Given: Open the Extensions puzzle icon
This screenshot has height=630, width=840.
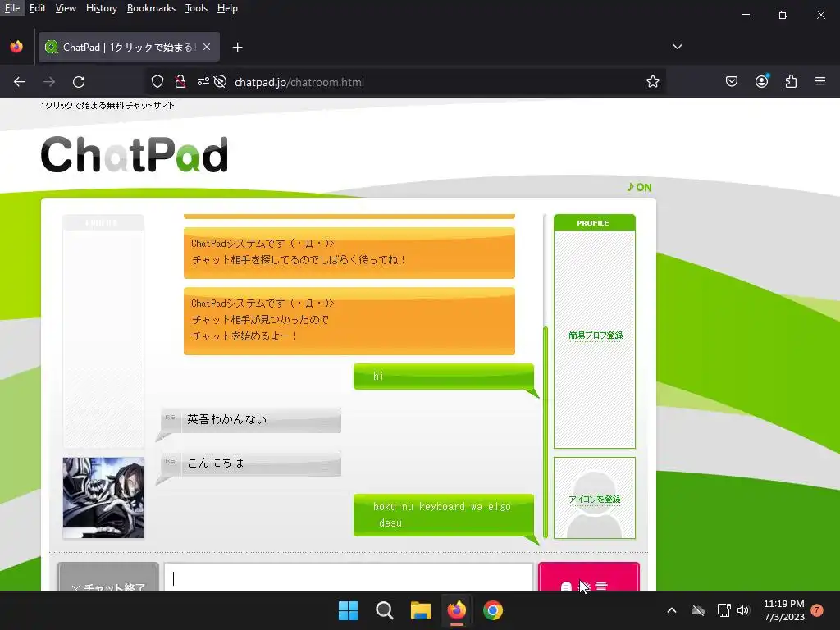Looking at the screenshot, I should point(791,81).
